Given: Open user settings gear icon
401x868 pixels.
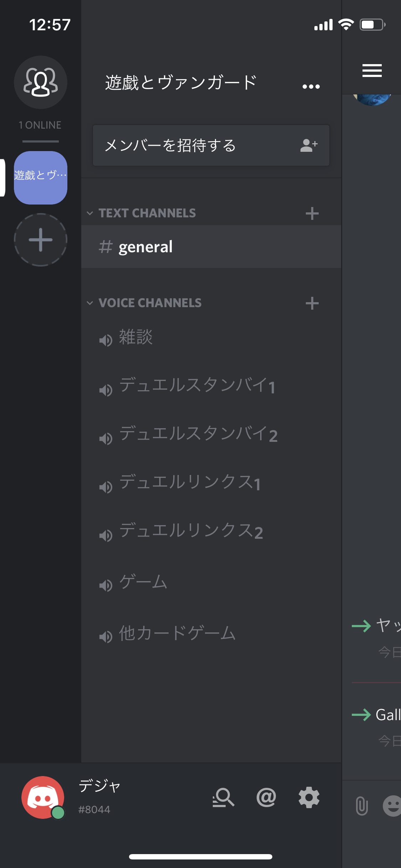Looking at the screenshot, I should tap(309, 798).
